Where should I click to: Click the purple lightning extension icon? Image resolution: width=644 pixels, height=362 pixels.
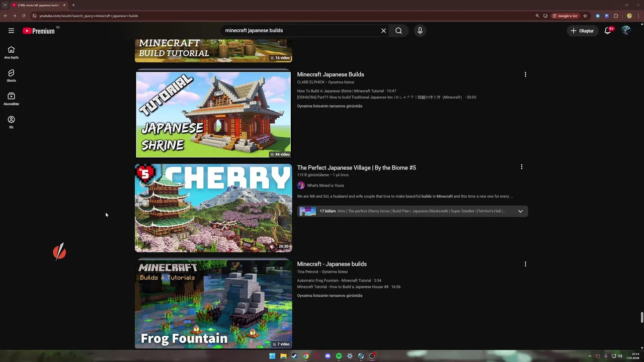pyautogui.click(x=607, y=16)
